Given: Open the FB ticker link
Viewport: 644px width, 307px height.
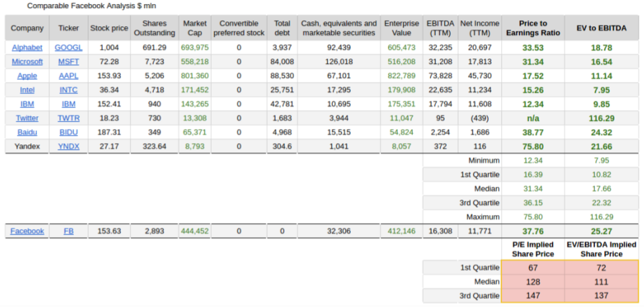Looking at the screenshot, I should tap(69, 231).
